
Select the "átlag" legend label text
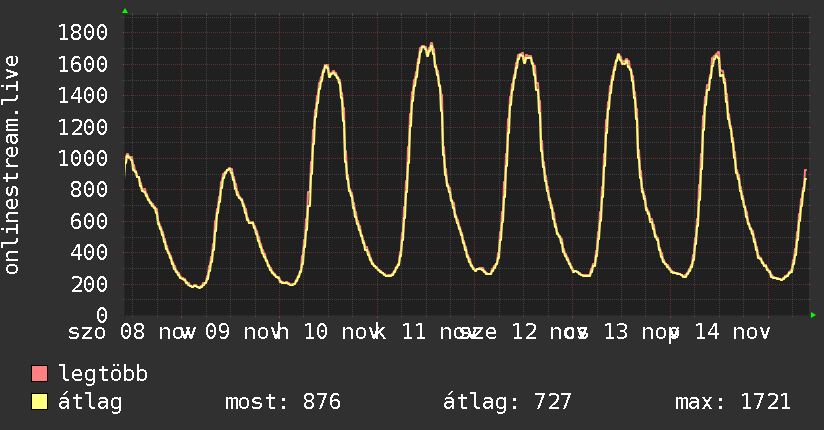point(89,402)
